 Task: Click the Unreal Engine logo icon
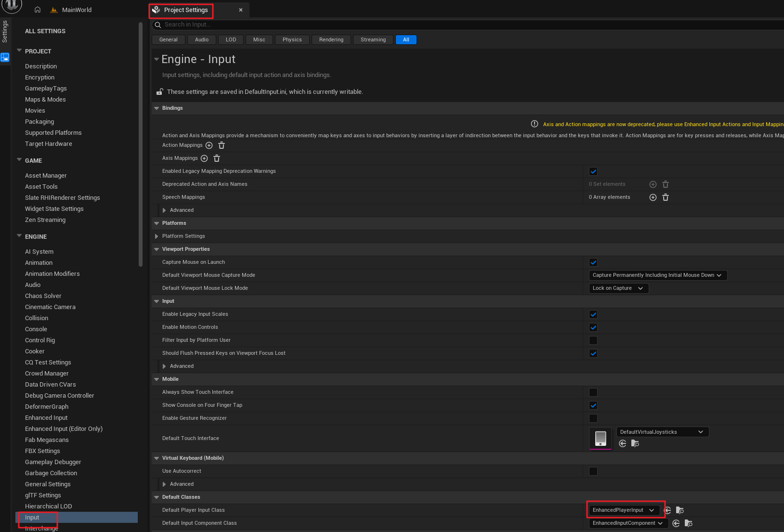[x=12, y=5]
